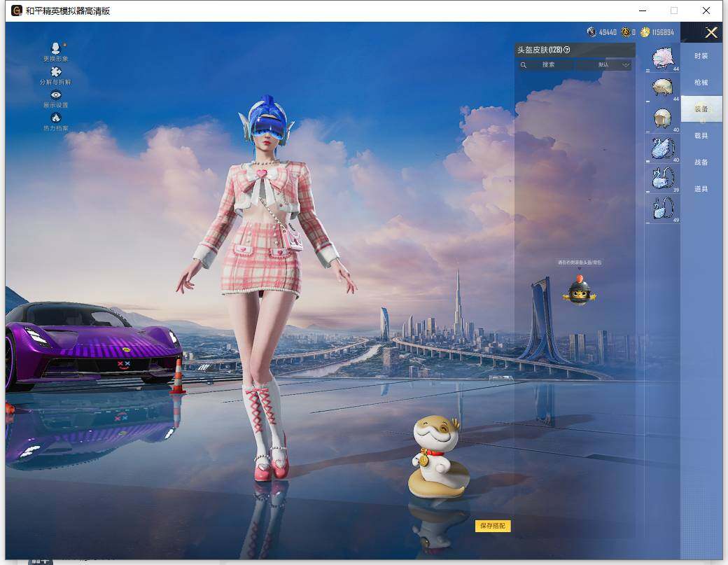This screenshot has width=728, height=565.
Task: Select the swan backpack thumbnail numbered 39
Action: 662,179
